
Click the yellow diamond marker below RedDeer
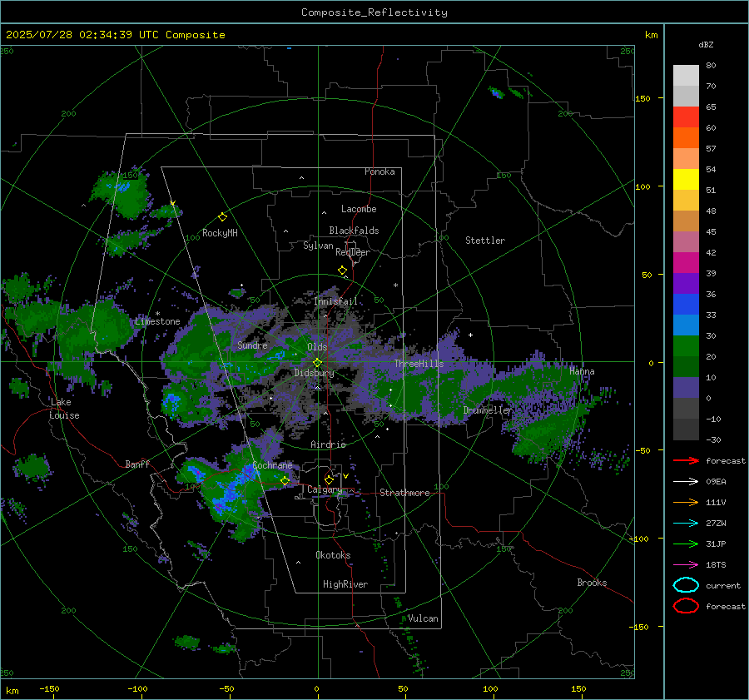pos(342,271)
